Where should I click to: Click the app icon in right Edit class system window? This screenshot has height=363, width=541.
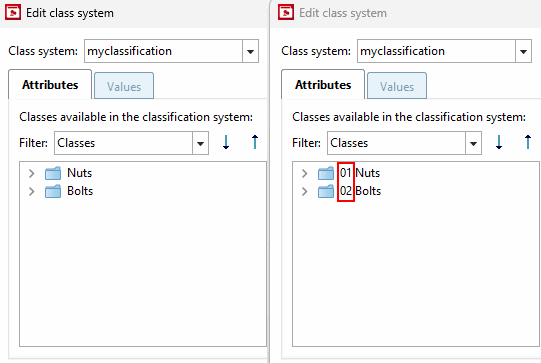[286, 13]
